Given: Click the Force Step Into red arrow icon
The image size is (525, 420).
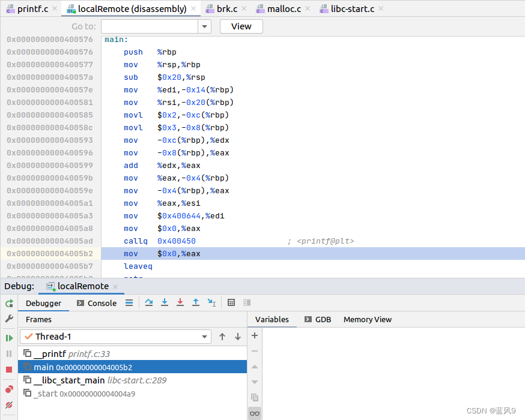Looking at the screenshot, I should coord(180,302).
